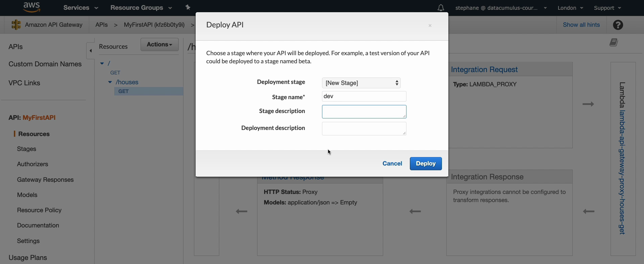Open Resource Policy in the API menu
644x264 pixels.
click(x=39, y=210)
